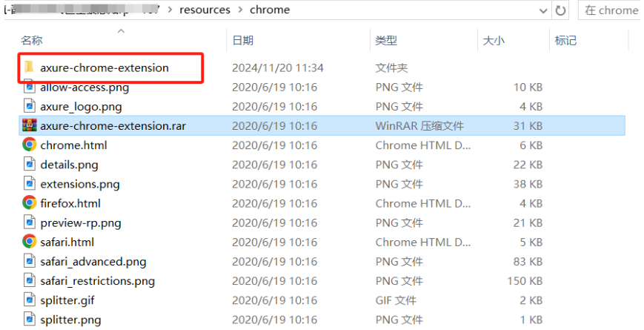Select the axure_logo.png file icon
The height and width of the screenshot is (330, 644).
tap(30, 107)
